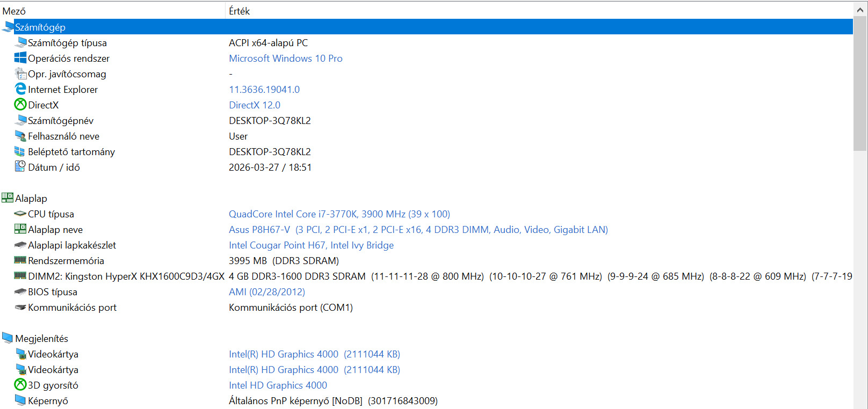Select the Kommunikációs port (COM1) value
Screen dimensions: 868x409
[291, 307]
